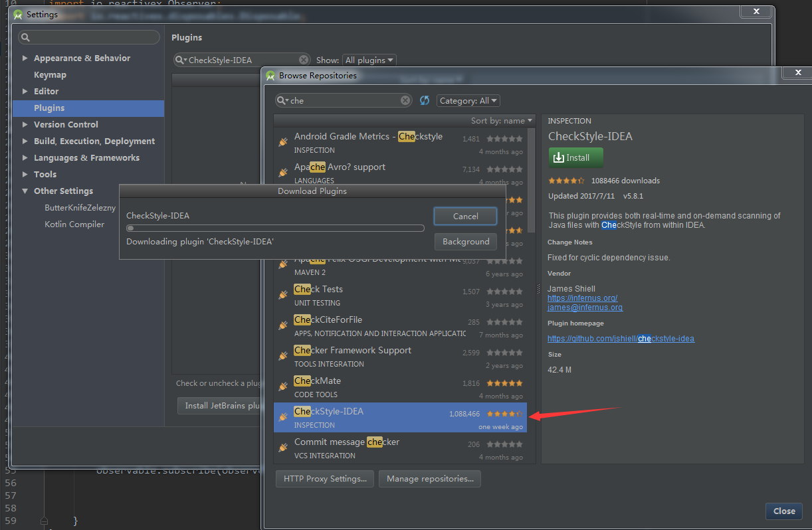This screenshot has height=530, width=812.
Task: Select the CheckStyle-IDEA plugin row
Action: coord(400,417)
